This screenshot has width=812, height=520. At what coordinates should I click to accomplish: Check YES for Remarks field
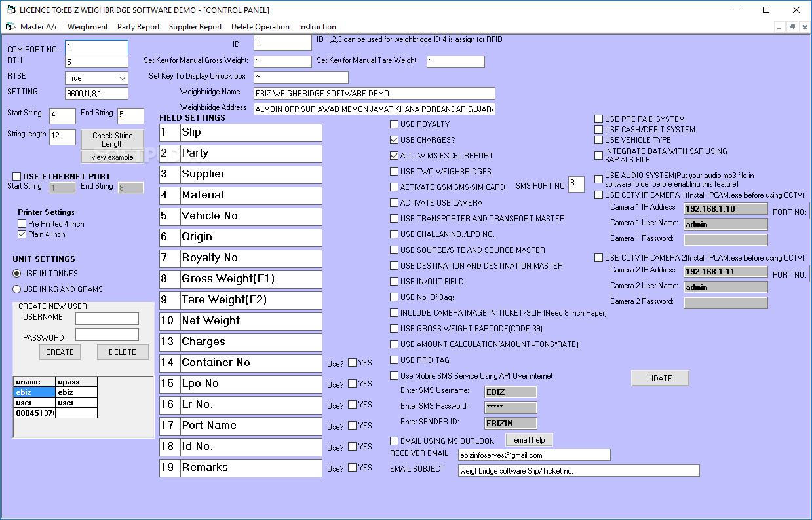point(353,468)
